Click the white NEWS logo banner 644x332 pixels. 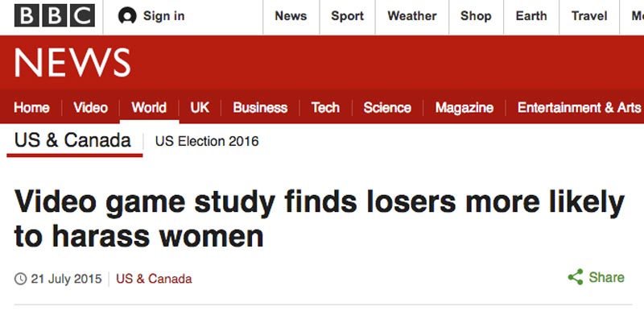tap(72, 63)
